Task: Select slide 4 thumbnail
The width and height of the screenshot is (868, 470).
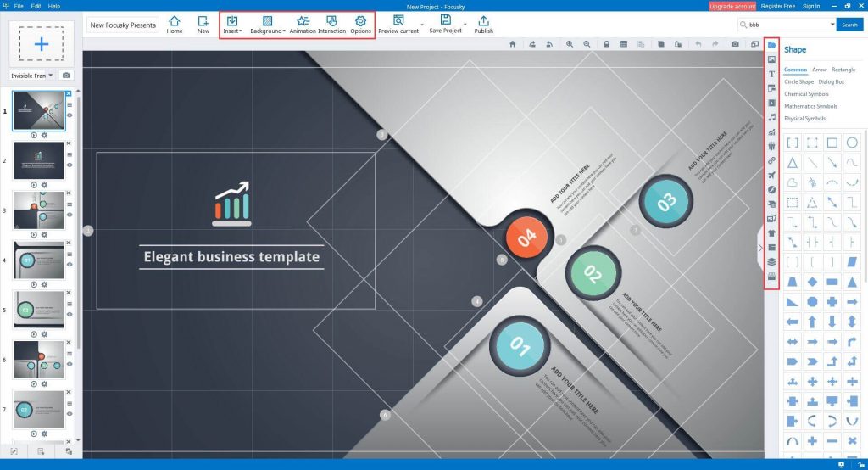Action: point(39,260)
